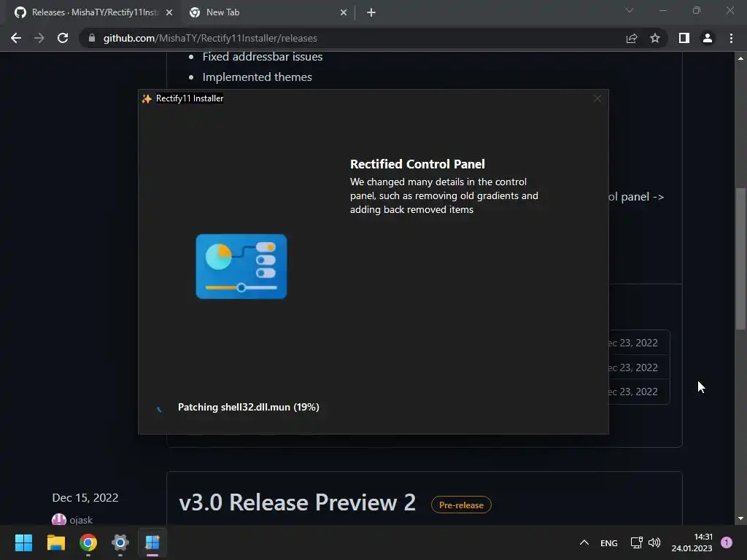
Task: Open Chrome side panel
Action: (x=684, y=38)
